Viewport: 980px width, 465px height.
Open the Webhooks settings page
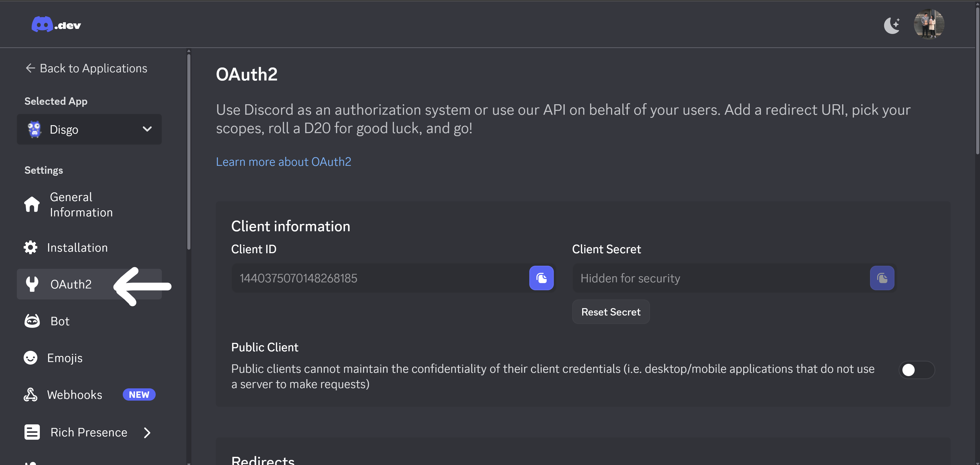[x=75, y=394]
